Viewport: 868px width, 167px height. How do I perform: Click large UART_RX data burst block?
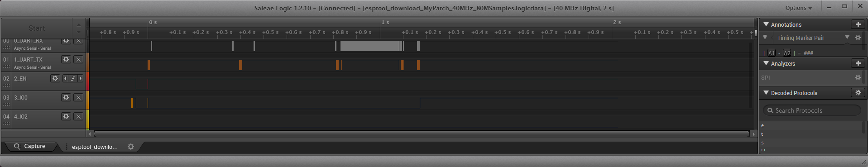click(x=369, y=46)
